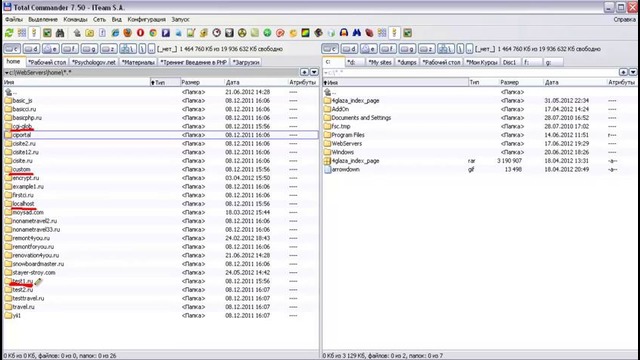Sort left panel by Тип column
The height and width of the screenshot is (360, 640).
[x=165, y=82]
